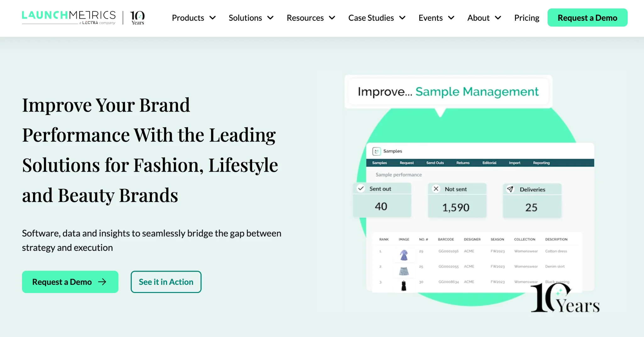This screenshot has width=644, height=337.
Task: Open the Resources menu
Action: tap(305, 18)
